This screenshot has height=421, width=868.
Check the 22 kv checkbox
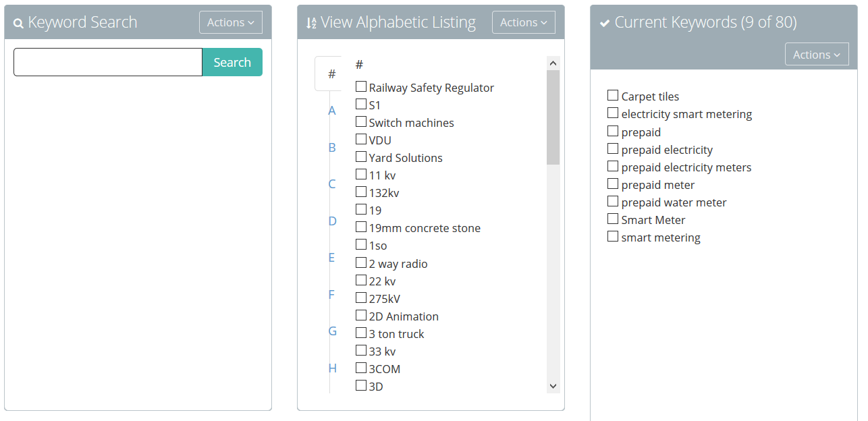pyautogui.click(x=361, y=281)
